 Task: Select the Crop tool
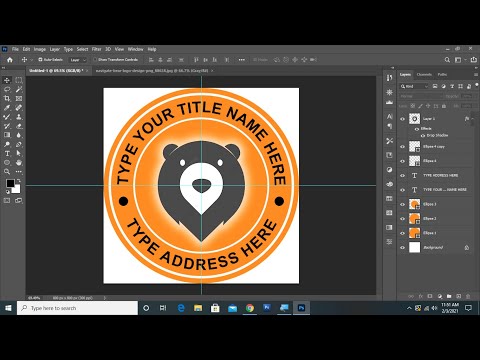7,98
